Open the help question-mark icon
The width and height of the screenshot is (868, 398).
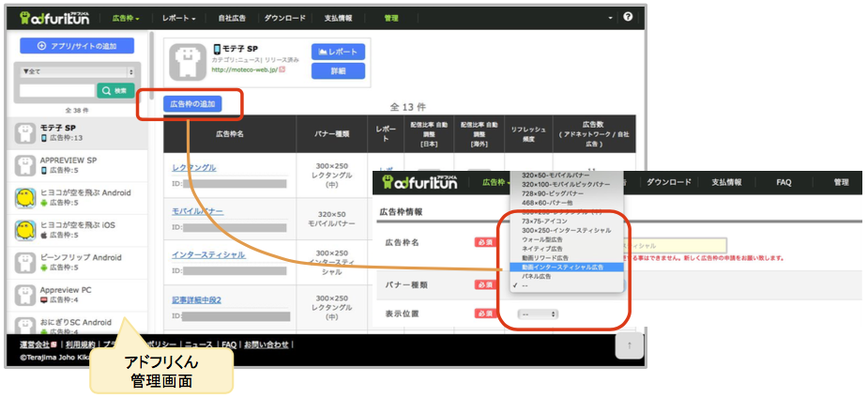click(x=628, y=17)
